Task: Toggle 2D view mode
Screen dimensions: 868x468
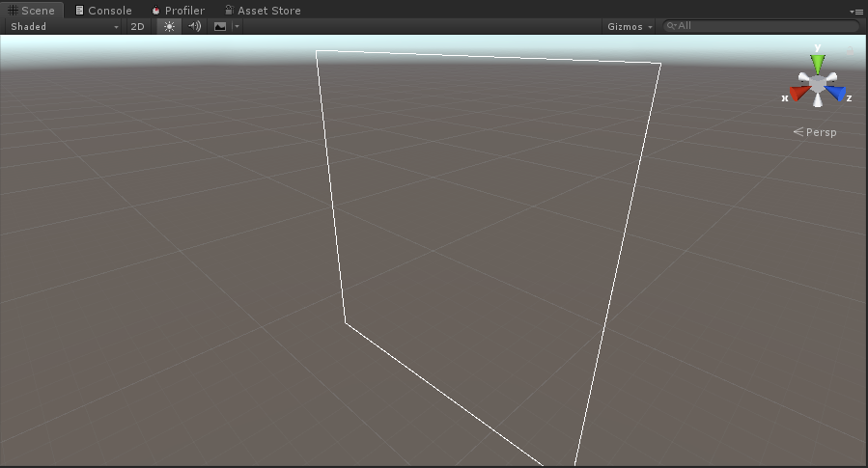Action: click(137, 27)
